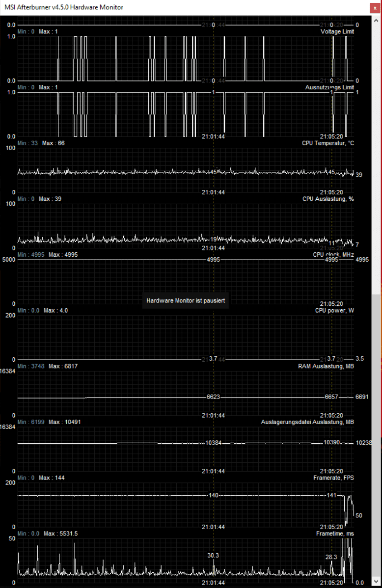
Task: Click the 'Hardware Monitor ist pausiert' notice
Action: (x=186, y=301)
